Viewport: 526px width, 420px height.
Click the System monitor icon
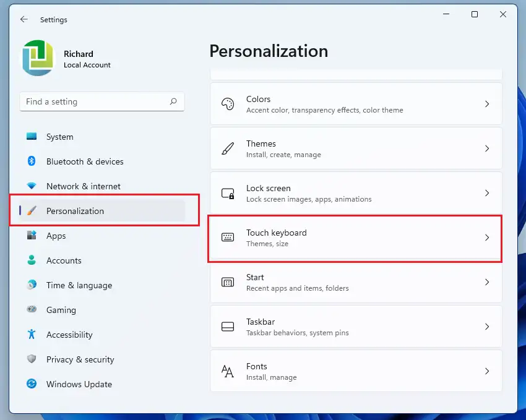(x=32, y=137)
